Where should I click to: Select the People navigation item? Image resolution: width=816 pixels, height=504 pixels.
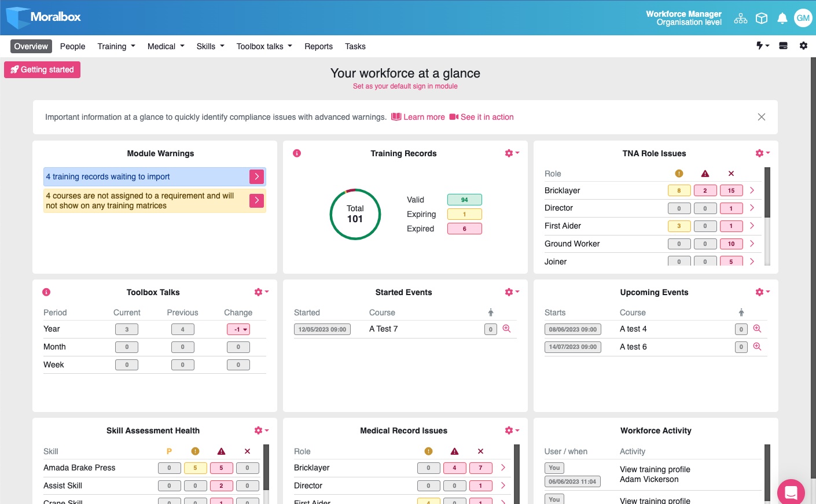point(72,46)
